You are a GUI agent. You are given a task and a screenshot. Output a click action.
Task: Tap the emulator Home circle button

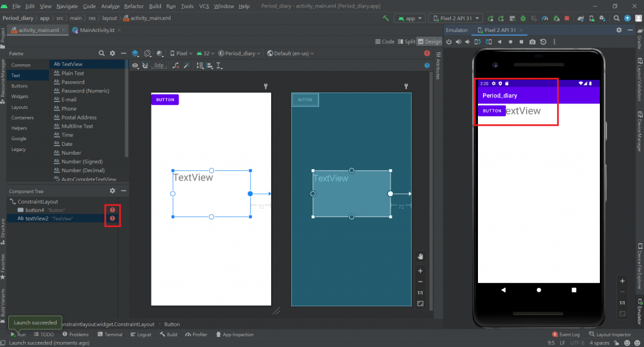(539, 290)
